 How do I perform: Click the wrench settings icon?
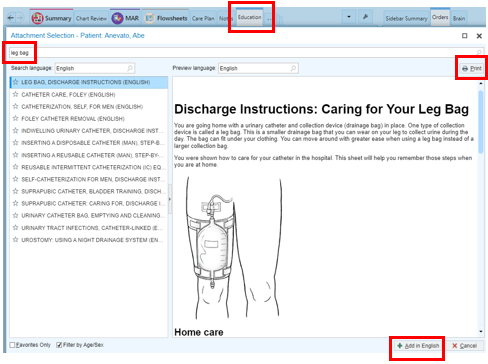pyautogui.click(x=365, y=17)
